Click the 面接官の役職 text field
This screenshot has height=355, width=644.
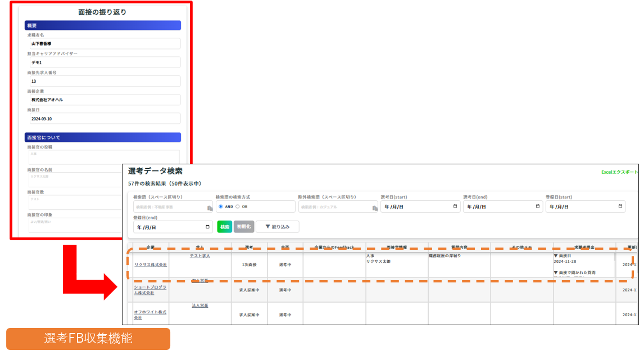pyautogui.click(x=104, y=156)
